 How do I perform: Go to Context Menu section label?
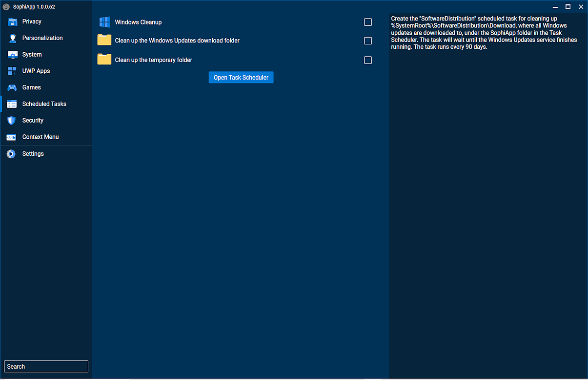pos(41,137)
